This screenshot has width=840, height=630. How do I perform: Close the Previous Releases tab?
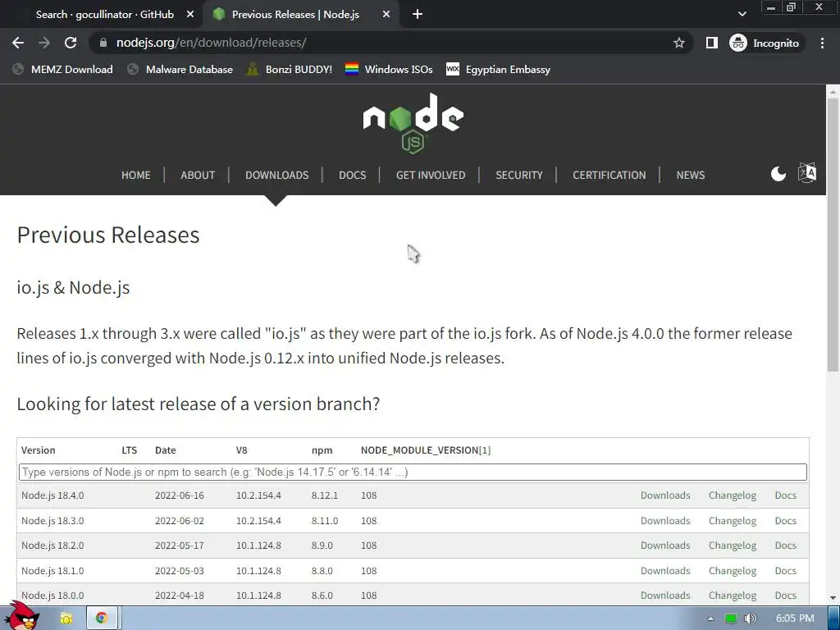pyautogui.click(x=386, y=15)
